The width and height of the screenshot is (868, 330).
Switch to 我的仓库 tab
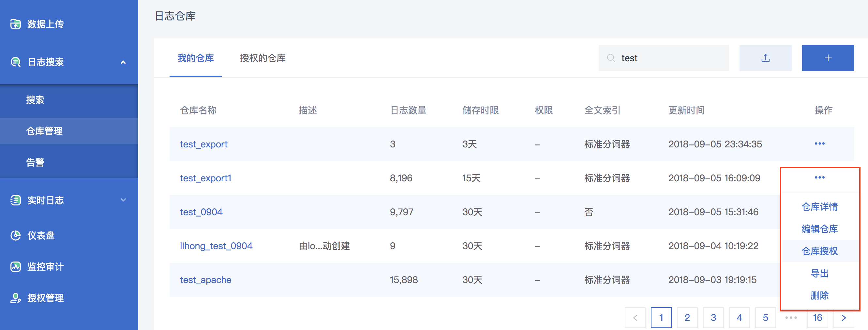pyautogui.click(x=195, y=58)
